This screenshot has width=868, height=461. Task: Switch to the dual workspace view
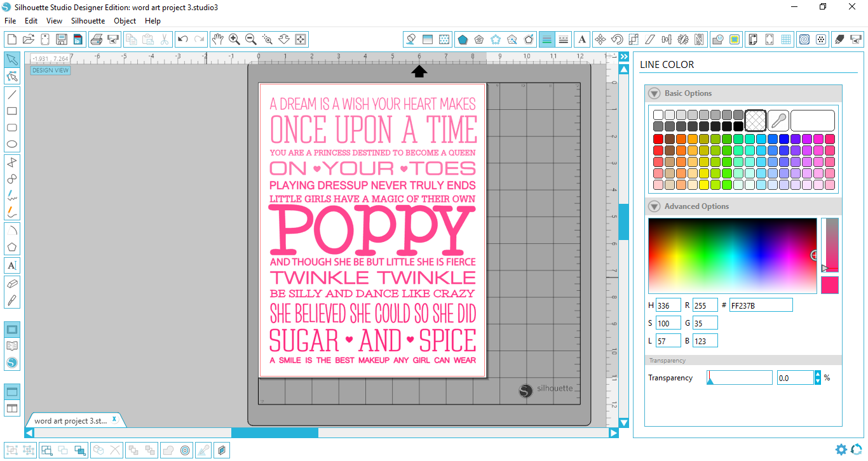(11, 408)
